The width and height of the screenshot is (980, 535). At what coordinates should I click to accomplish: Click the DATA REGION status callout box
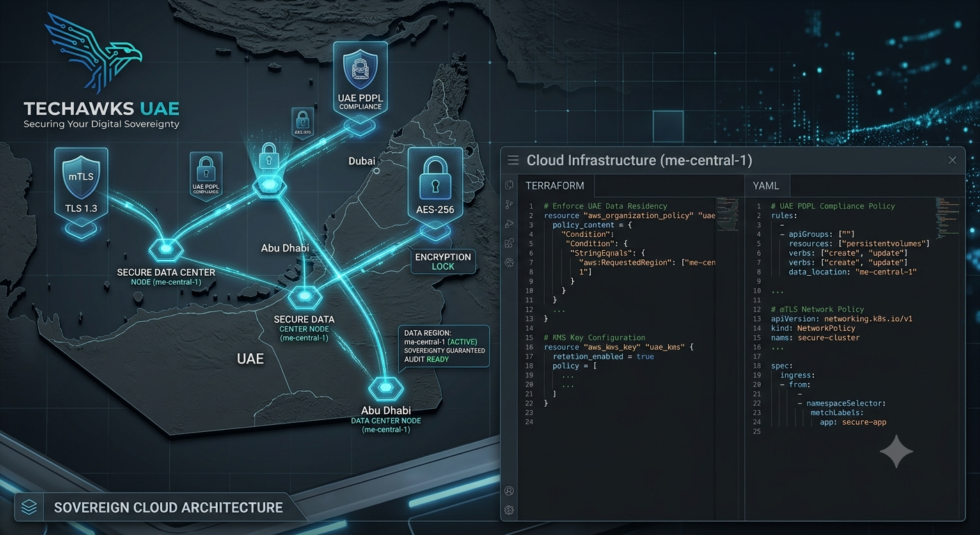click(444, 346)
